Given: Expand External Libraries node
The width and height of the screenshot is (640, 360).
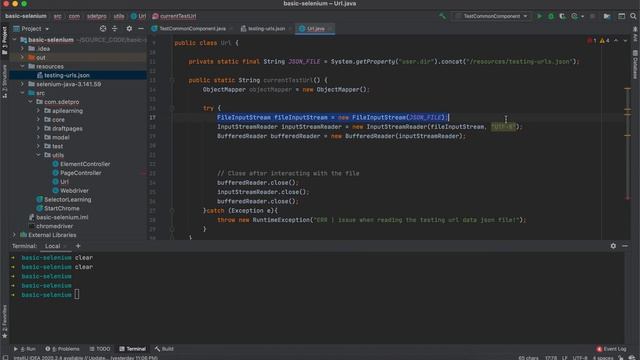Looking at the screenshot, I should click(15, 235).
